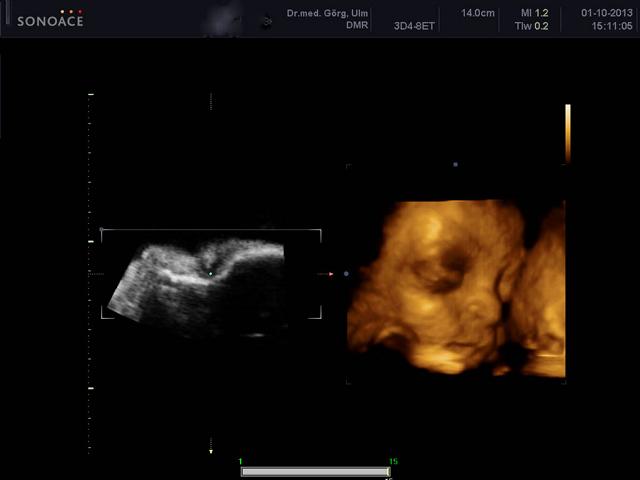
Task: Click the SONOACE logo
Action: pyautogui.click(x=50, y=19)
